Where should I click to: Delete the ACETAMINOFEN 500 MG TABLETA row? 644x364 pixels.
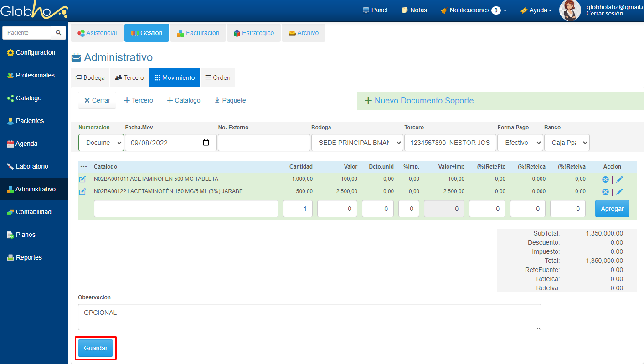(605, 179)
